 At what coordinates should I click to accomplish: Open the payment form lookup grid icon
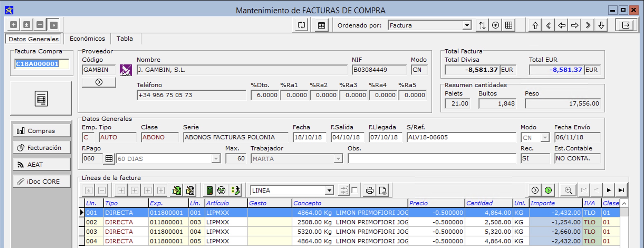pyautogui.click(x=109, y=159)
